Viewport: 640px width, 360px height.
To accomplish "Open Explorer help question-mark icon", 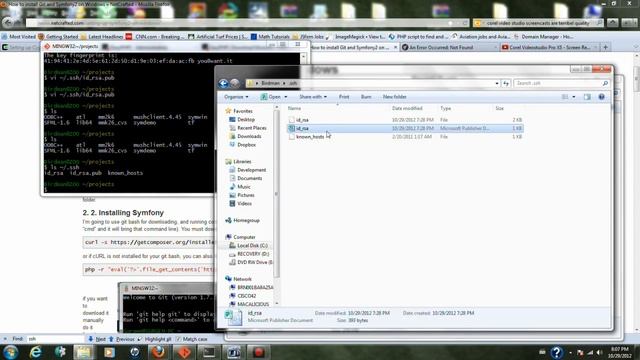I will click(601, 97).
